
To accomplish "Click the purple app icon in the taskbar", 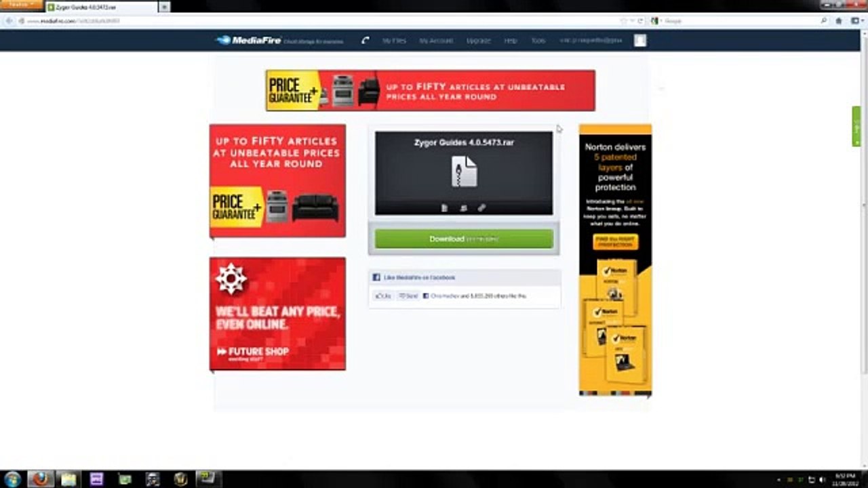I will [96, 479].
